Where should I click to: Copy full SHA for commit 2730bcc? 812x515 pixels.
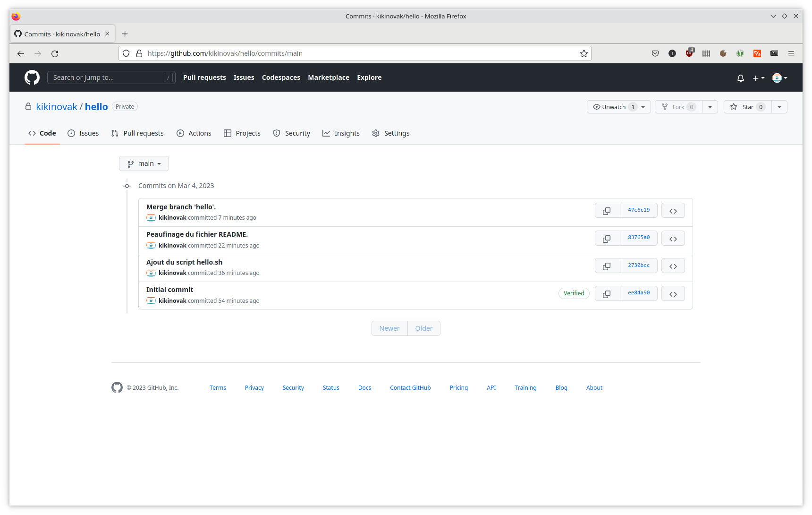[x=607, y=266]
